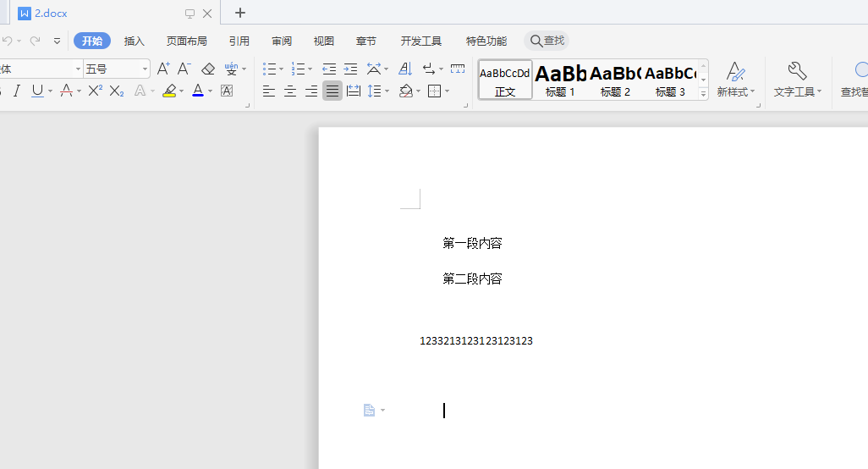
Task: Click the text effects outlined A icon
Action: (140, 91)
